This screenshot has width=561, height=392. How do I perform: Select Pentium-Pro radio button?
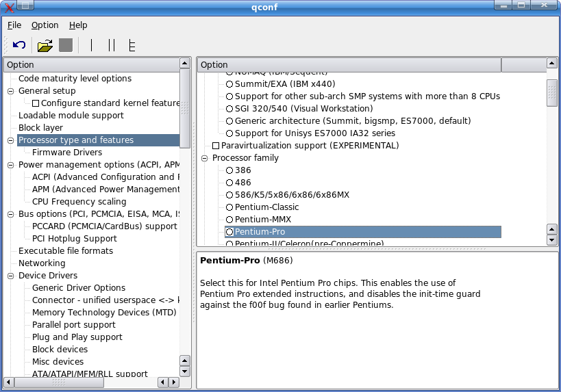coord(229,232)
